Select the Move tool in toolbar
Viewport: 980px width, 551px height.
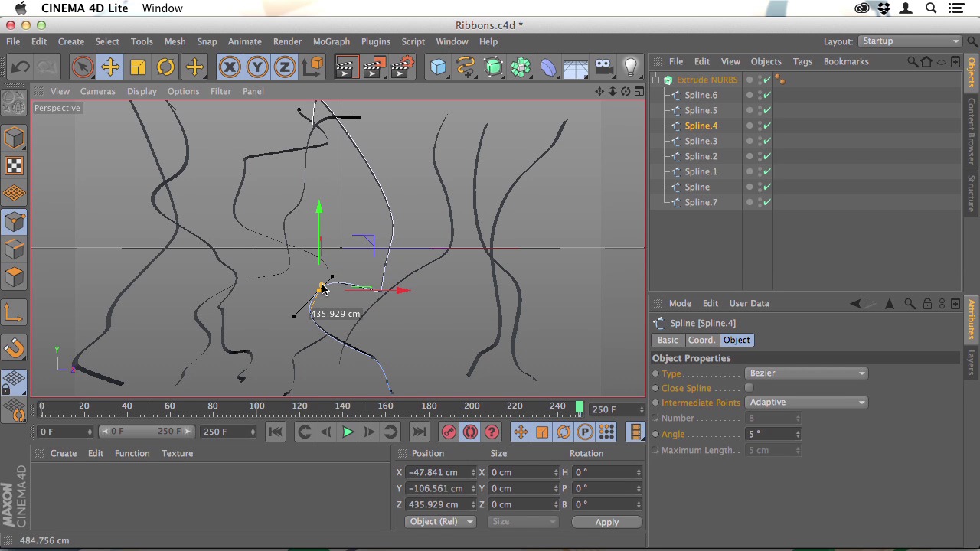110,67
